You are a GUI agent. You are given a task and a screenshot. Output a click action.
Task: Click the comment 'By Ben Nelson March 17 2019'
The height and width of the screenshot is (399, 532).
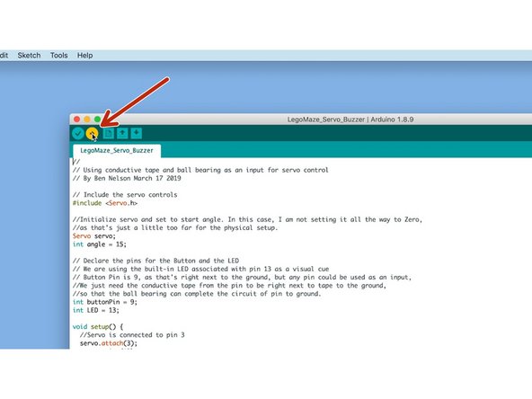pyautogui.click(x=132, y=179)
